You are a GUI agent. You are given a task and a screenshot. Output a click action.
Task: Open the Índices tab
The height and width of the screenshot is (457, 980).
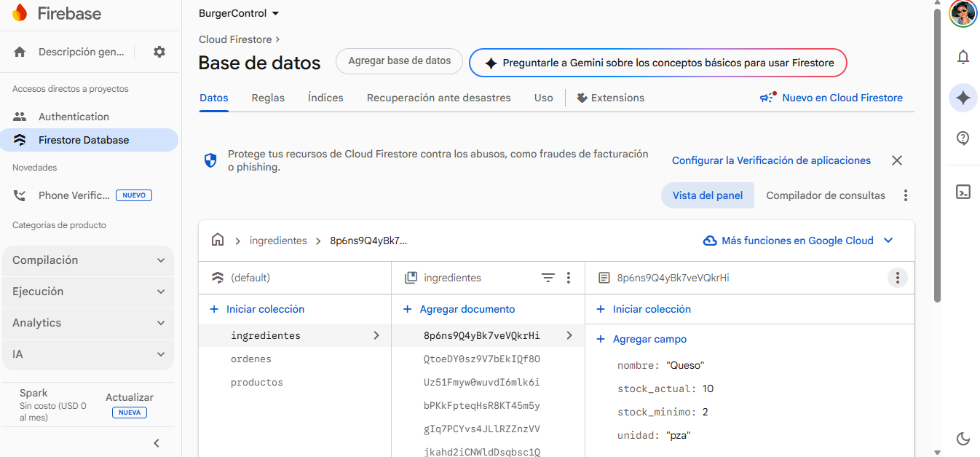(325, 98)
